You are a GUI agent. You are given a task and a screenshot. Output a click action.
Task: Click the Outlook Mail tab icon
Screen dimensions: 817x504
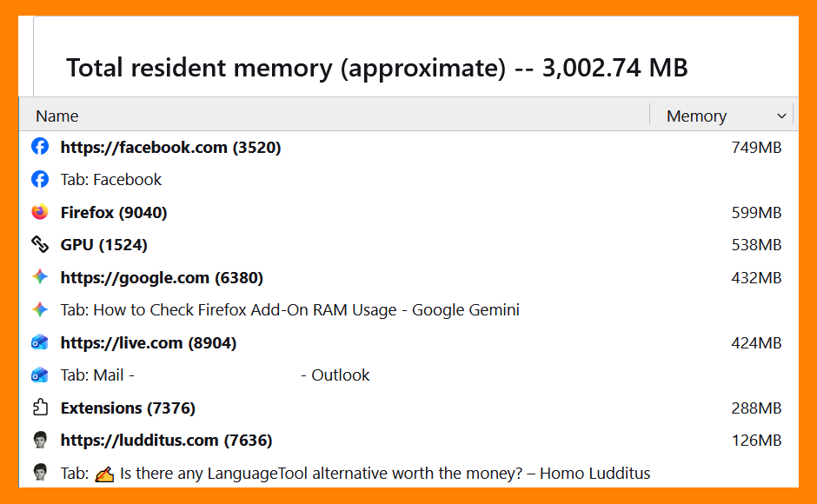40,375
